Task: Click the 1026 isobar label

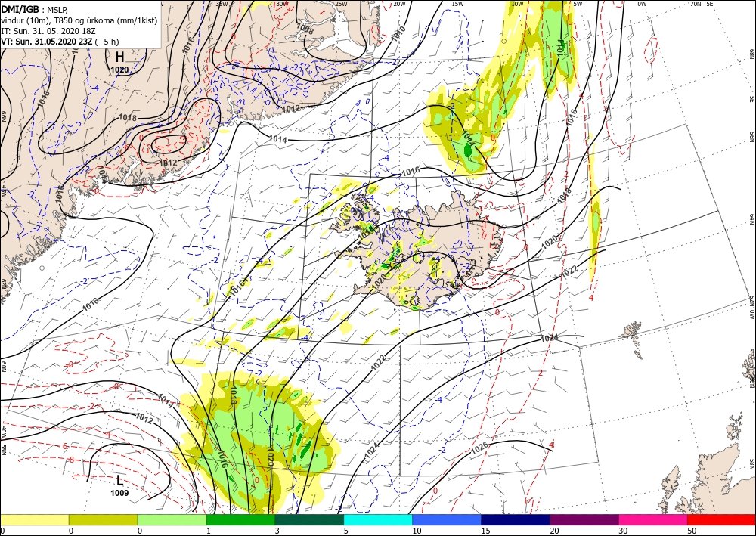Action: coord(479,448)
